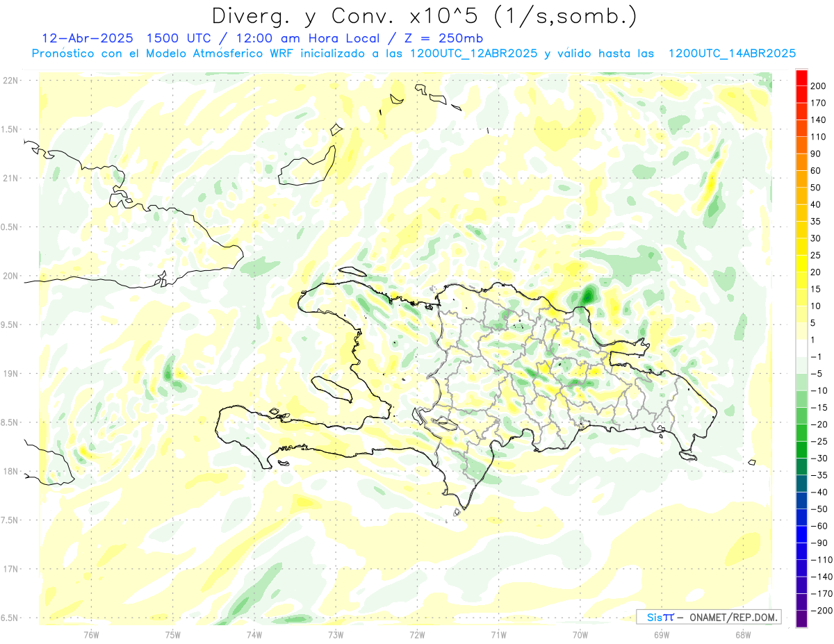Viewport: 834px width, 644px height.
Task: Click the '0.5N' latitude label
Action: click(10, 227)
